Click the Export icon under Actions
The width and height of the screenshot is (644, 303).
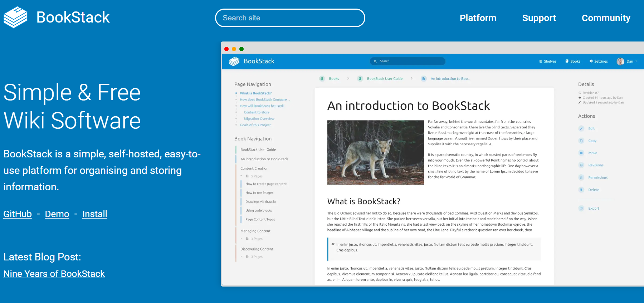click(x=581, y=208)
